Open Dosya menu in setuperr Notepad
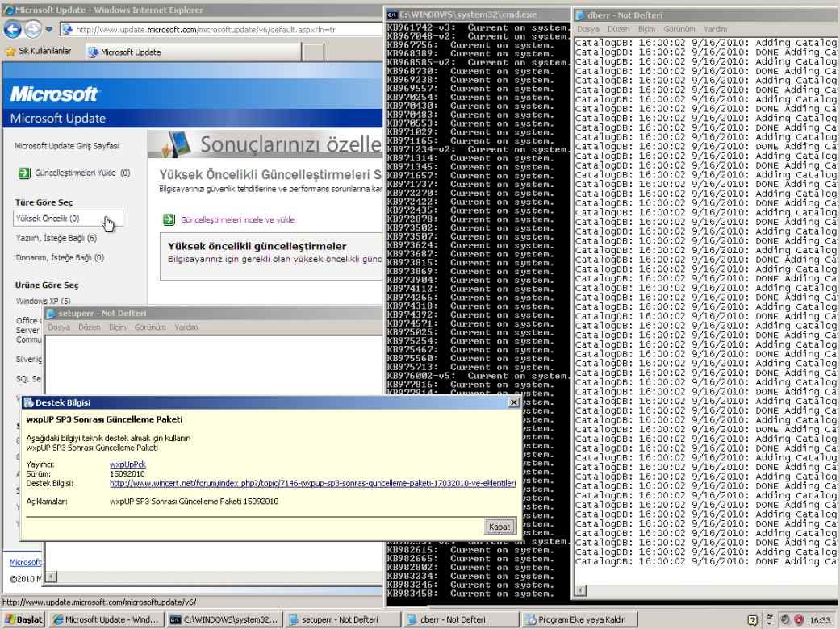 (59, 327)
